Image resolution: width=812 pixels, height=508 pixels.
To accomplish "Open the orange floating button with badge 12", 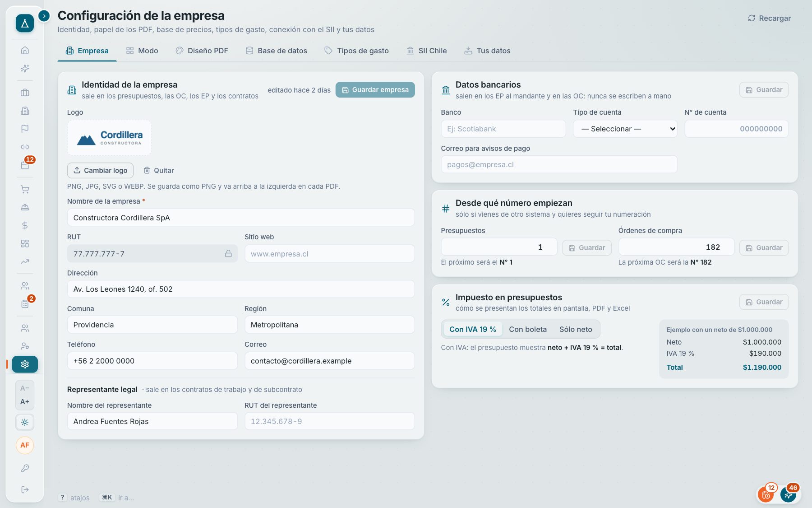I will [766, 494].
